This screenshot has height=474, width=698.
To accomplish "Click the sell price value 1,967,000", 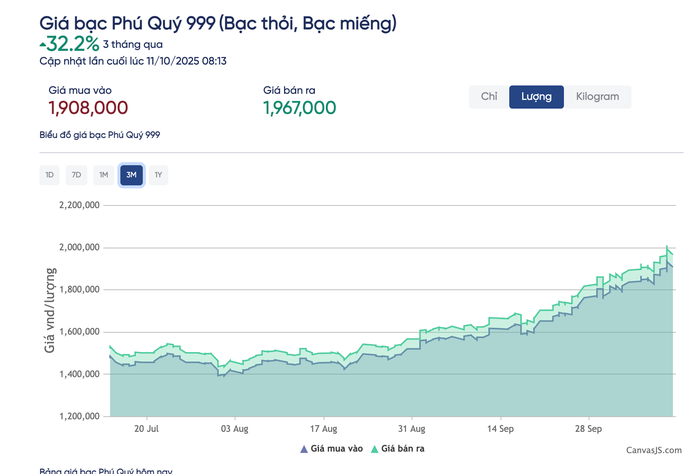I will (299, 108).
